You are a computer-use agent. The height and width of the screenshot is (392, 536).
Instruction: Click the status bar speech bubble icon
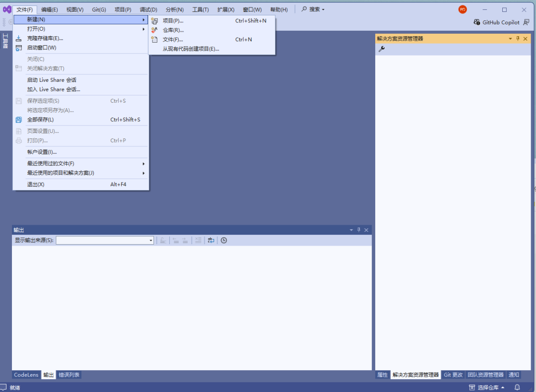coord(3,387)
